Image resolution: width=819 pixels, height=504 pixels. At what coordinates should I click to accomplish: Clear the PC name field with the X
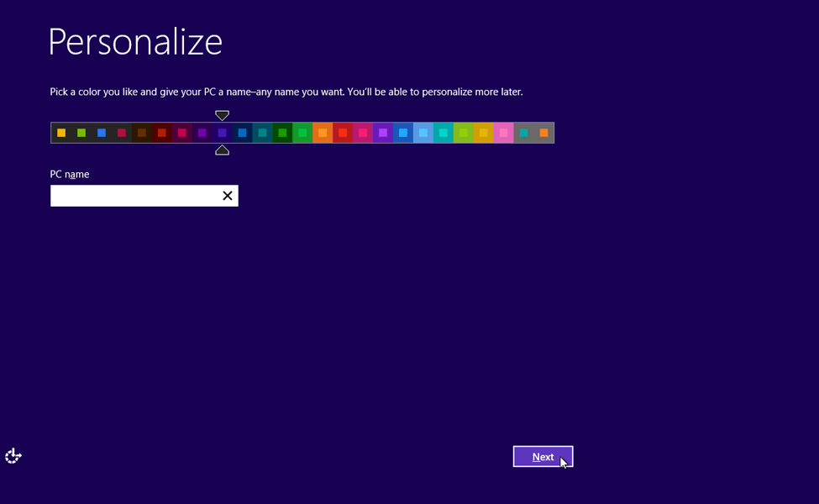[x=227, y=196]
